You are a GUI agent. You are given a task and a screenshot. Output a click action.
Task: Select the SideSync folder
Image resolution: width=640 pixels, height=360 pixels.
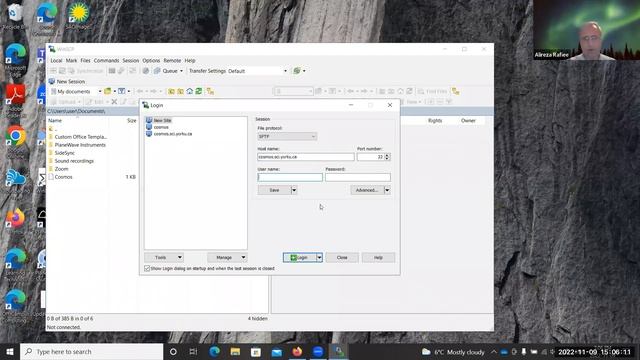pyautogui.click(x=62, y=153)
